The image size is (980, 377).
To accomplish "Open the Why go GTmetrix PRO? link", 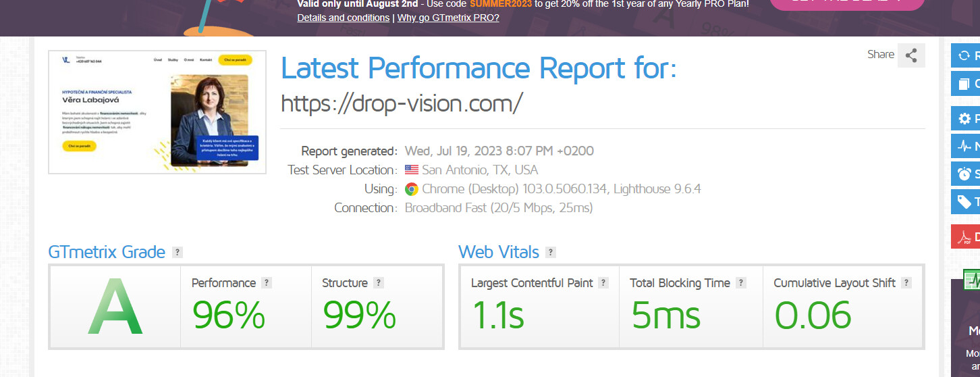I will click(x=448, y=18).
